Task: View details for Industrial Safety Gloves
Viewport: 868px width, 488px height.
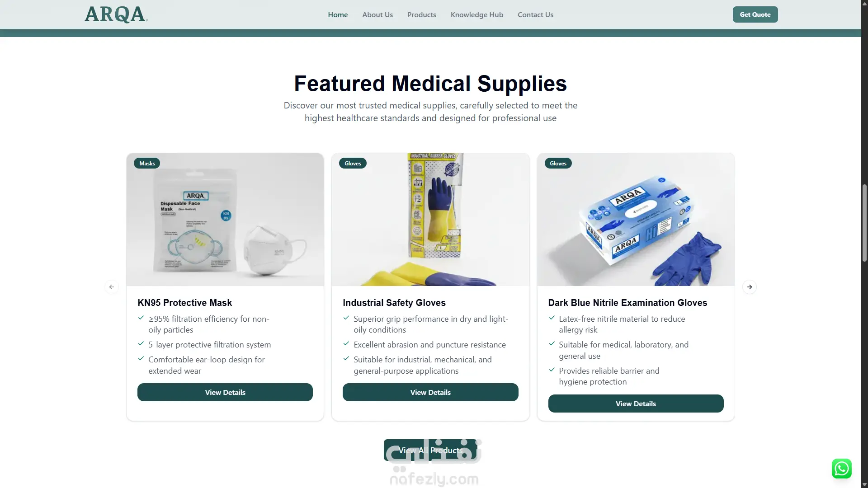Action: [x=430, y=392]
